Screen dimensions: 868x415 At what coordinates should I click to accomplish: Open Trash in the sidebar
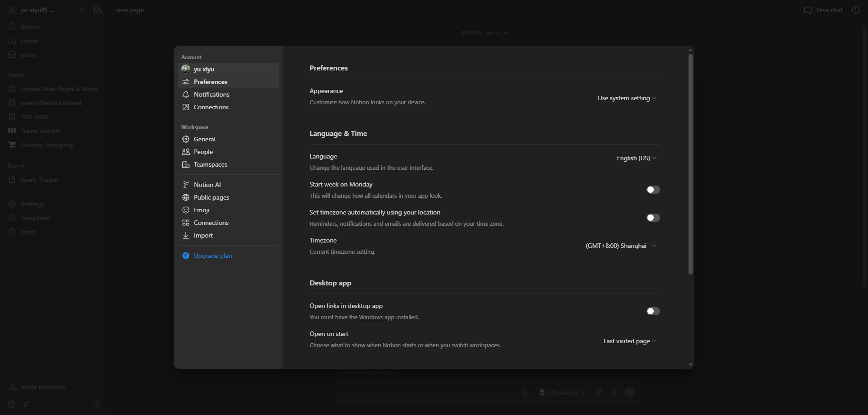(x=53, y=232)
